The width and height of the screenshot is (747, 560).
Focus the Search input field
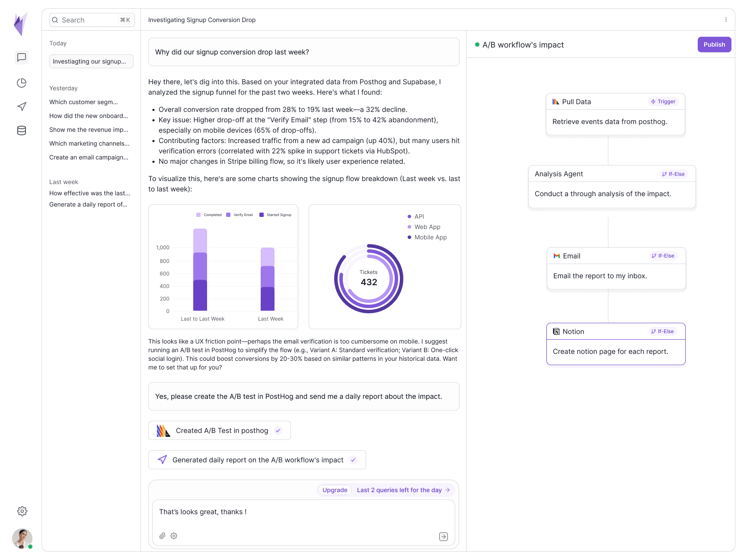click(x=92, y=20)
